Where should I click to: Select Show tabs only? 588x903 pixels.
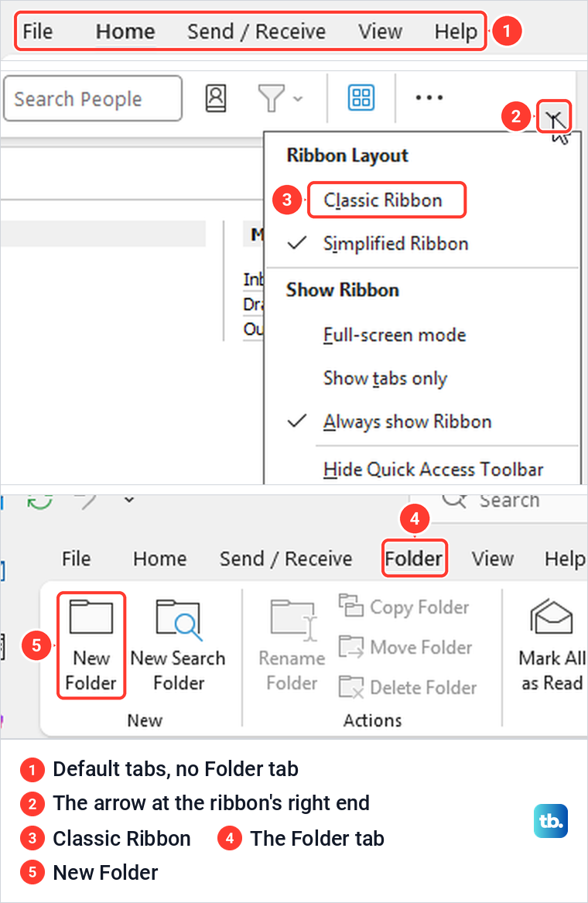[385, 378]
